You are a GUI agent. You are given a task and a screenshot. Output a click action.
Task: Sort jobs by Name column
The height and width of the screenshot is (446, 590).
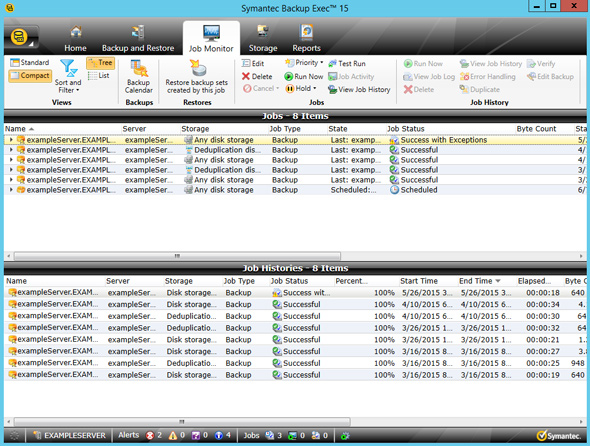63,129
